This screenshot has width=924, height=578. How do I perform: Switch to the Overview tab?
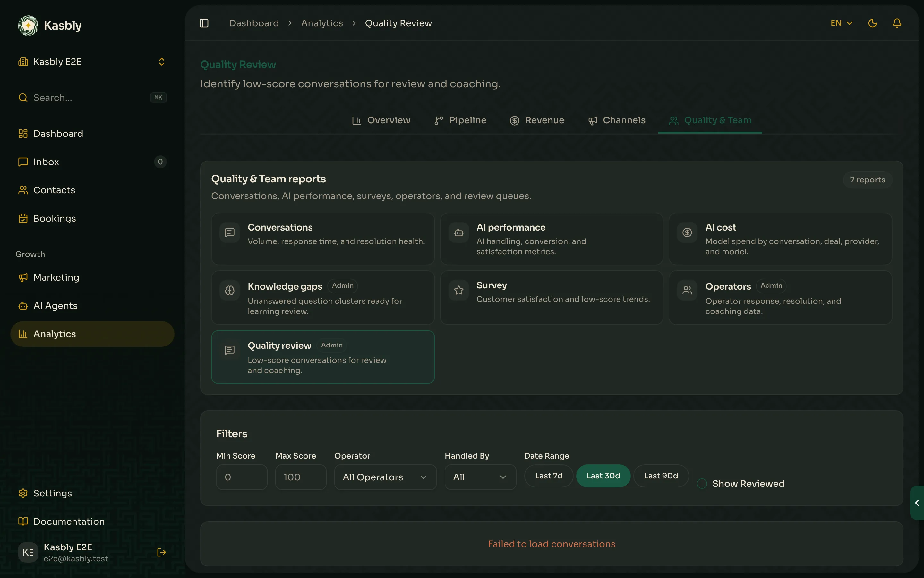coord(381,120)
